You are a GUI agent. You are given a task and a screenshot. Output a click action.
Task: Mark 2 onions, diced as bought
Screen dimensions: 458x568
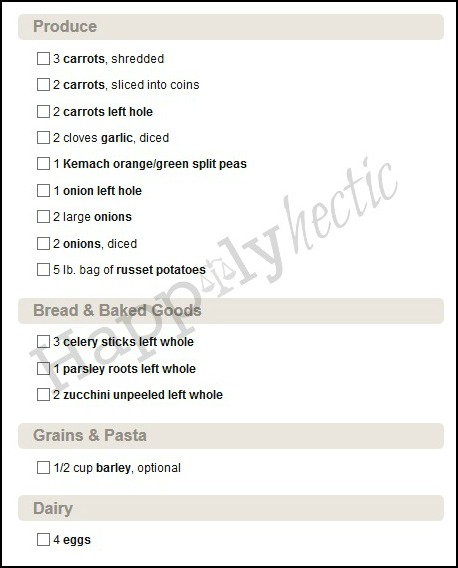pos(43,243)
